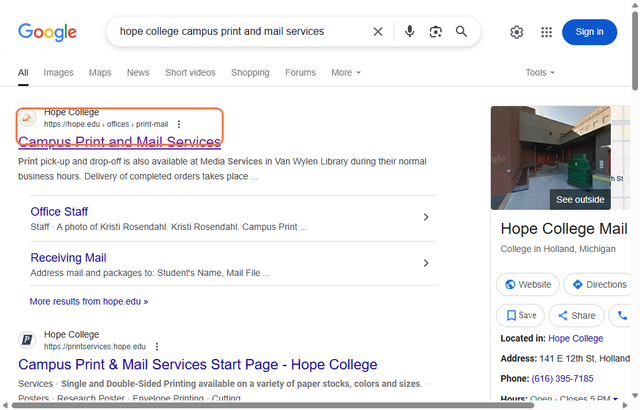The height and width of the screenshot is (410, 640).
Task: Select the All tab
Action: (23, 73)
